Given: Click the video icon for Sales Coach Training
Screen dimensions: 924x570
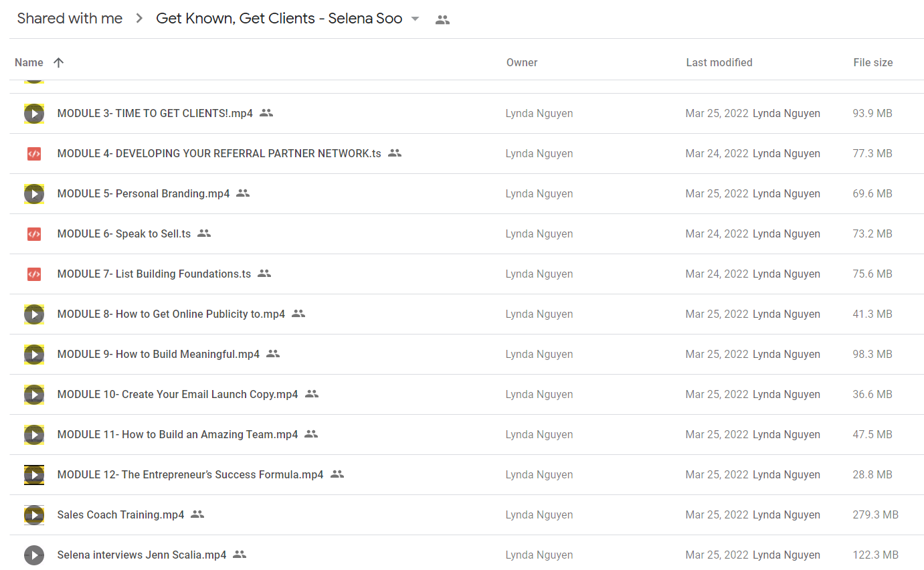Looking at the screenshot, I should (34, 515).
